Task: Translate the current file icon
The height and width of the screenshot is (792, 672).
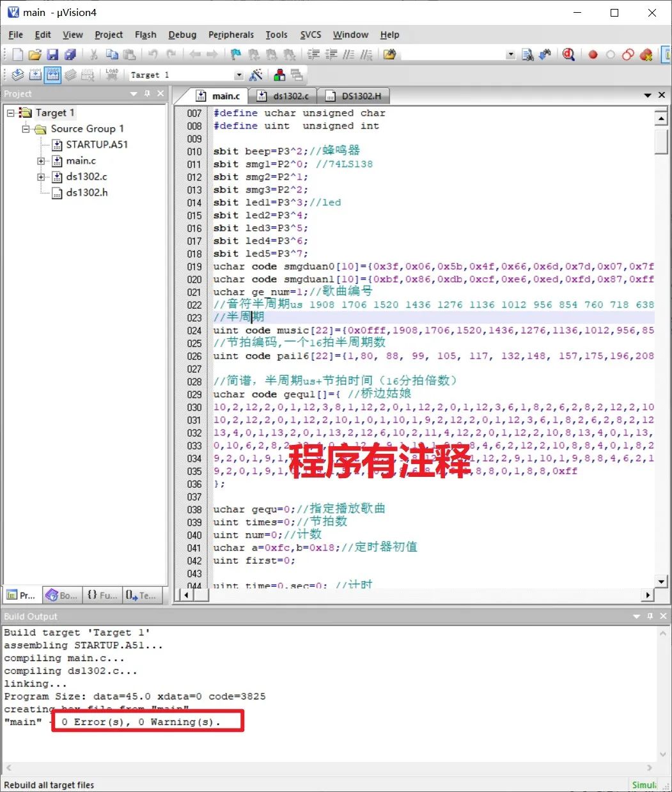Action: [x=18, y=75]
